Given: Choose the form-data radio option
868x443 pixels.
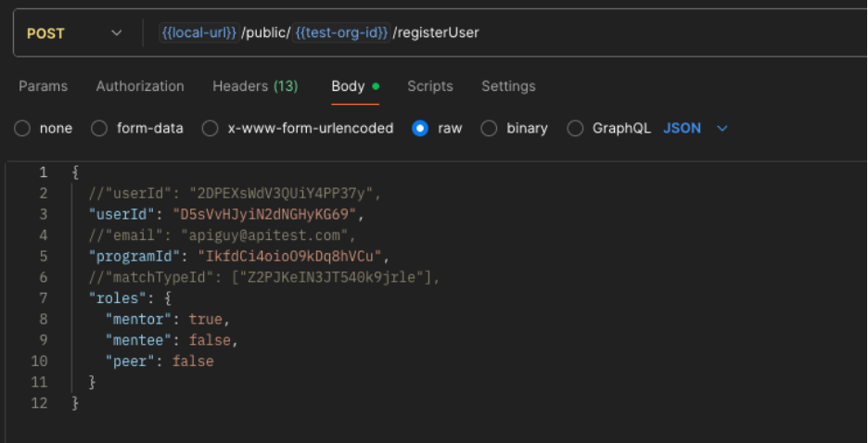Looking at the screenshot, I should [99, 129].
